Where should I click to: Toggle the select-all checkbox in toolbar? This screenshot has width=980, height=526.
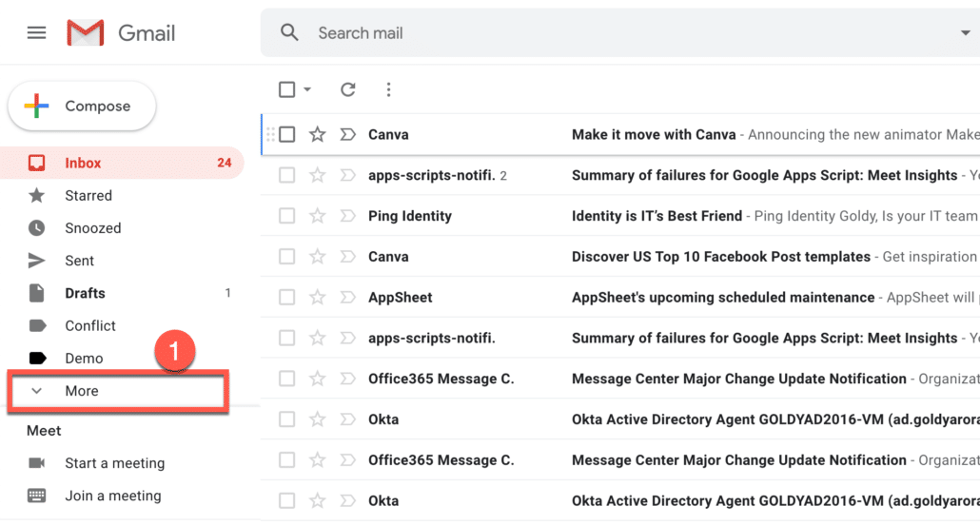[x=287, y=89]
